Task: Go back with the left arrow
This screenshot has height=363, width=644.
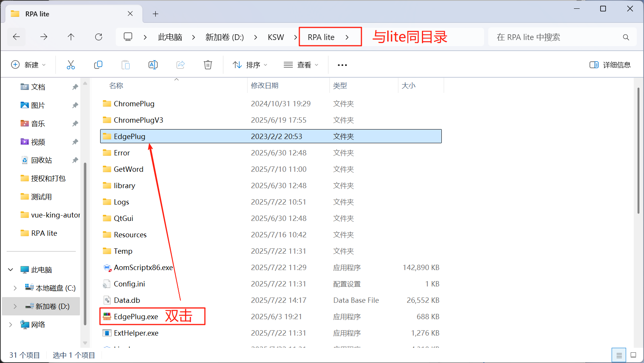Action: coord(16,37)
